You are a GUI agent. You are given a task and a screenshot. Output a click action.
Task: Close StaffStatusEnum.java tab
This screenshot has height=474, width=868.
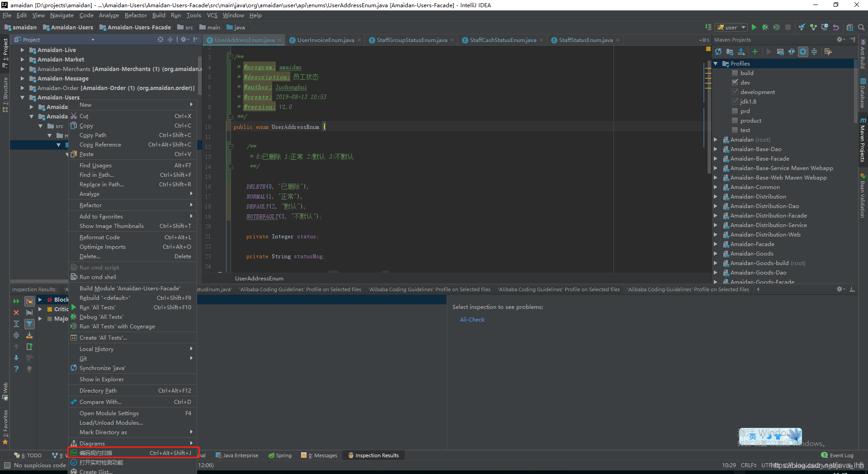618,40
